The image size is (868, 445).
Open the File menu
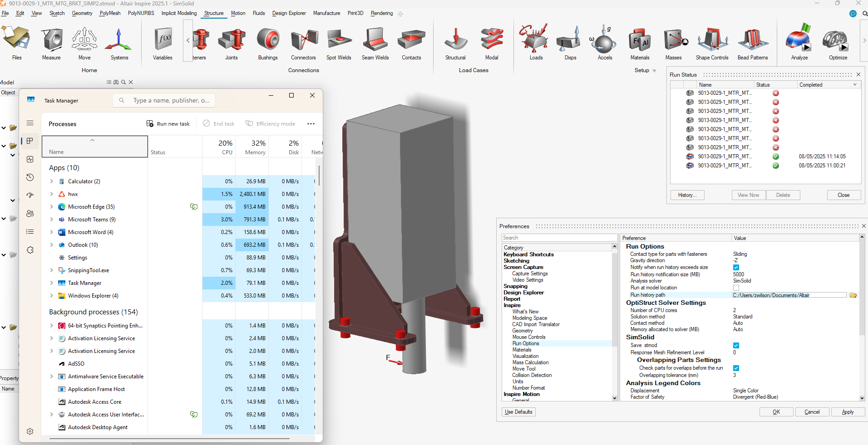pos(5,13)
